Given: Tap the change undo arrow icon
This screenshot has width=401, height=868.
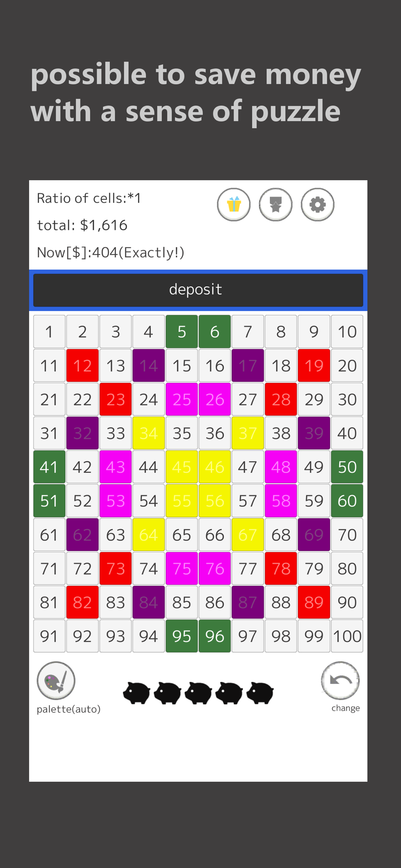Looking at the screenshot, I should [340, 680].
